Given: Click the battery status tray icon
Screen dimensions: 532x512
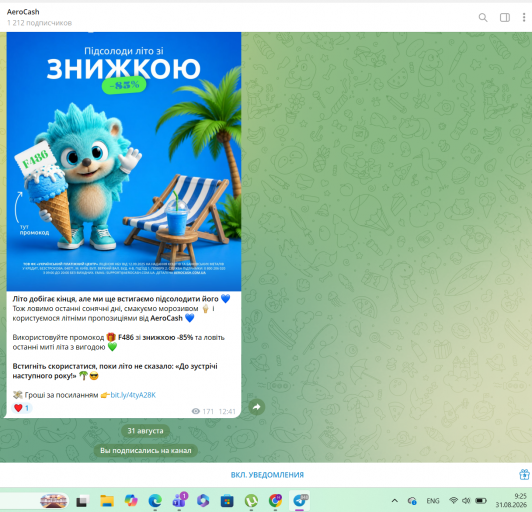Looking at the screenshot, I should [481, 500].
